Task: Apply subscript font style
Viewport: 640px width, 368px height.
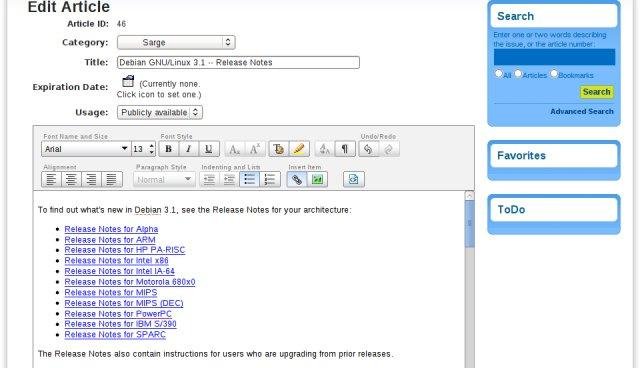Action: [x=234, y=149]
